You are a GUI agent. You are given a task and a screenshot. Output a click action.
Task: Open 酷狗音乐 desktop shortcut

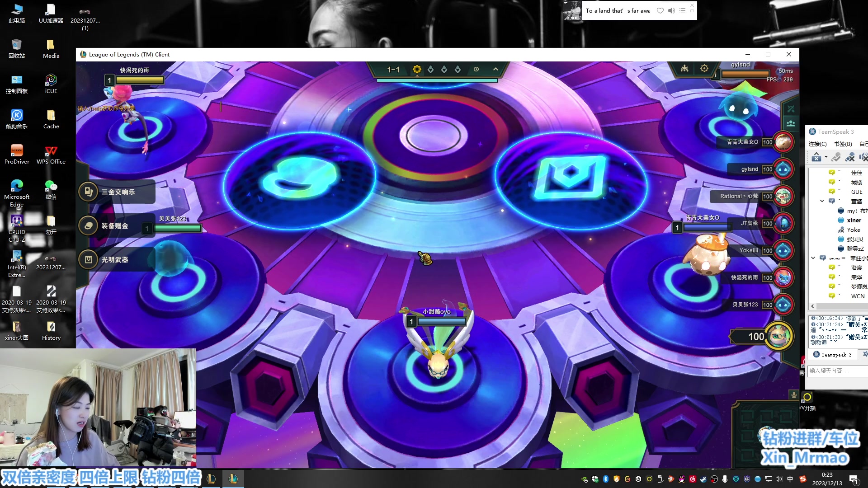[x=17, y=119]
